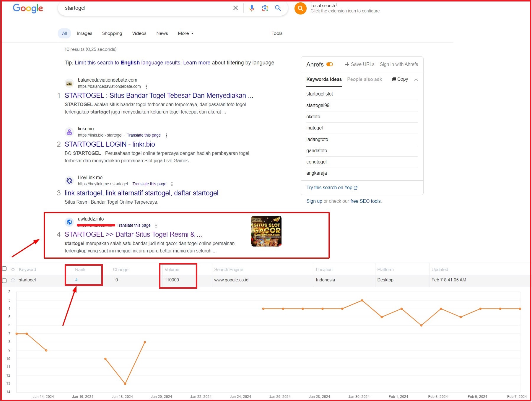This screenshot has width=532, height=402.
Task: Click the orange Local search extension icon
Action: click(x=300, y=8)
